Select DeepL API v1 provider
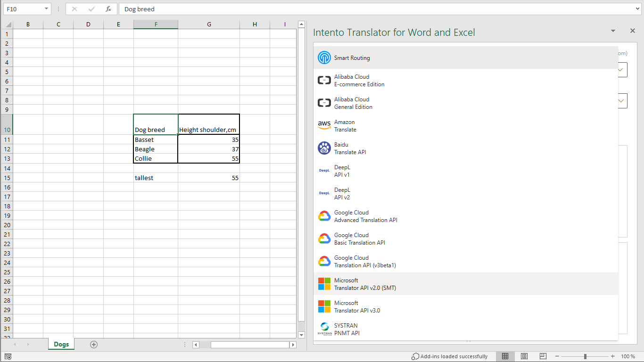Screen dimensions: 644x362 tap(465, 171)
